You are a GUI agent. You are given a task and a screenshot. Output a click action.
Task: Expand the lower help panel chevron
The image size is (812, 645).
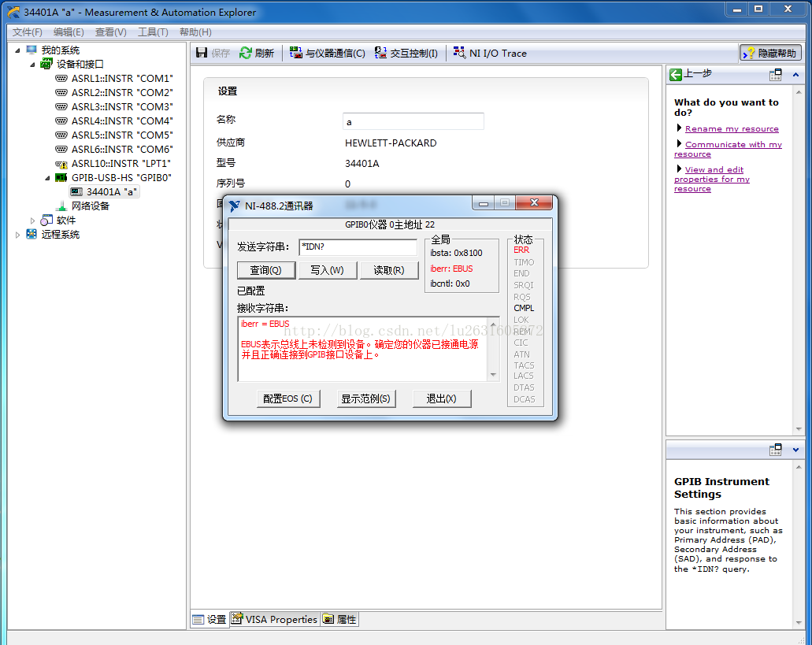point(795,450)
